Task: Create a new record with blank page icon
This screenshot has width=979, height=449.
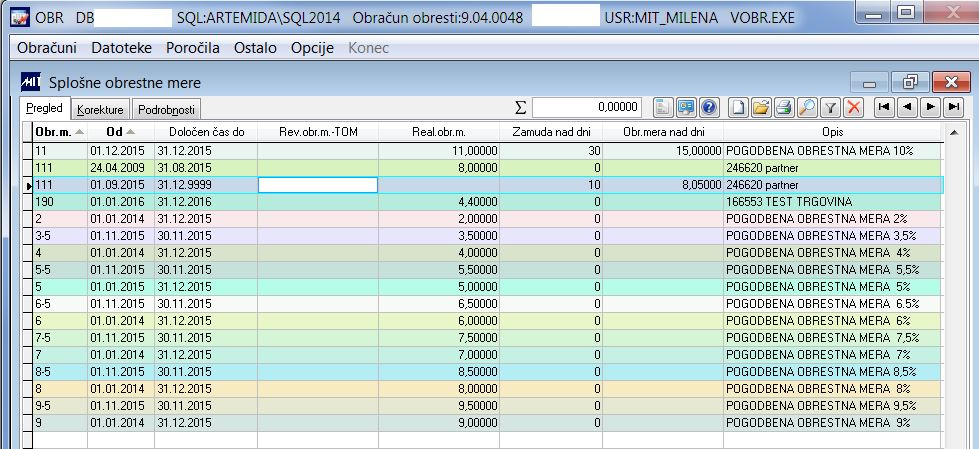Action: tap(739, 108)
